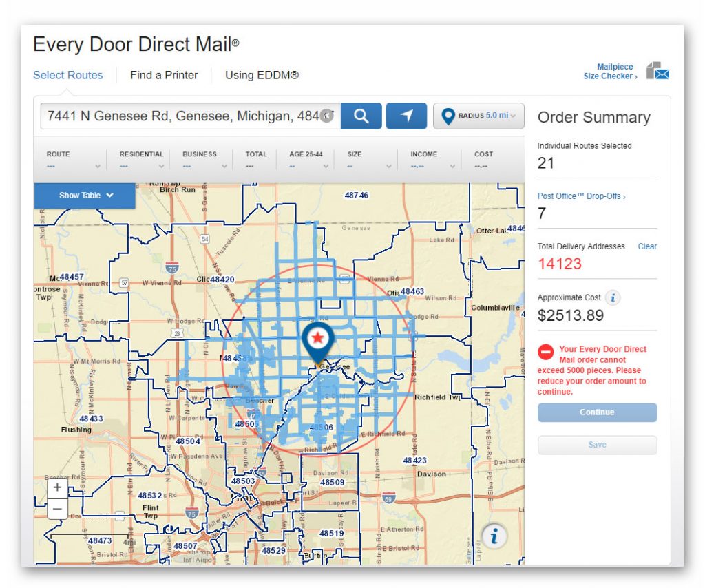Click the search magnifying glass icon
Viewport: 705px width, 588px height.
361,115
